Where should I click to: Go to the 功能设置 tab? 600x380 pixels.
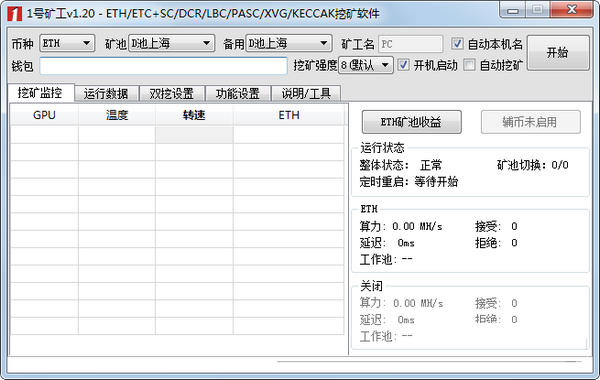(x=238, y=94)
